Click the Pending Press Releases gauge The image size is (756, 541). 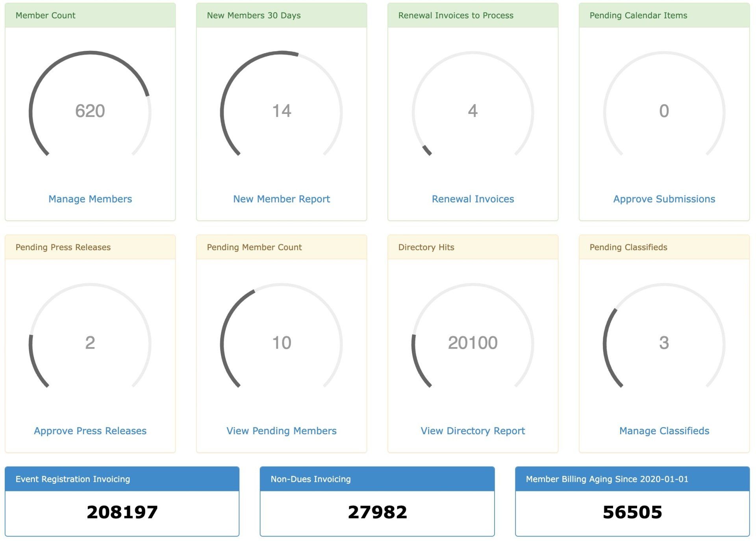90,343
